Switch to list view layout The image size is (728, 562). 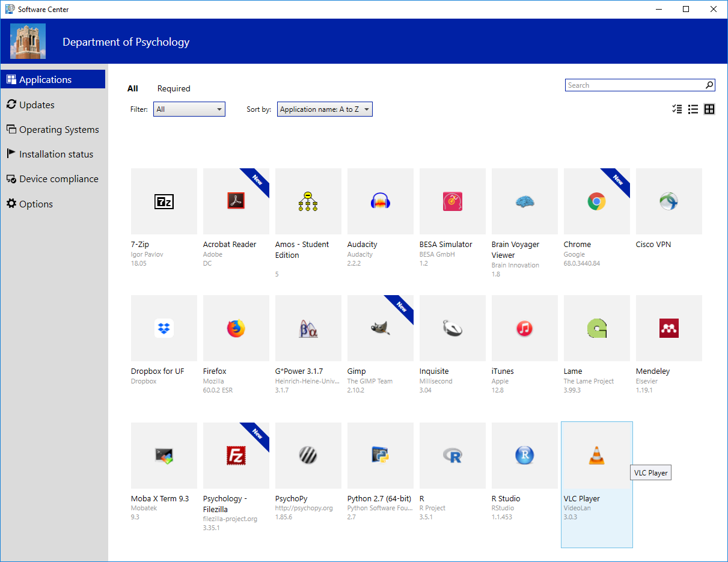(693, 109)
